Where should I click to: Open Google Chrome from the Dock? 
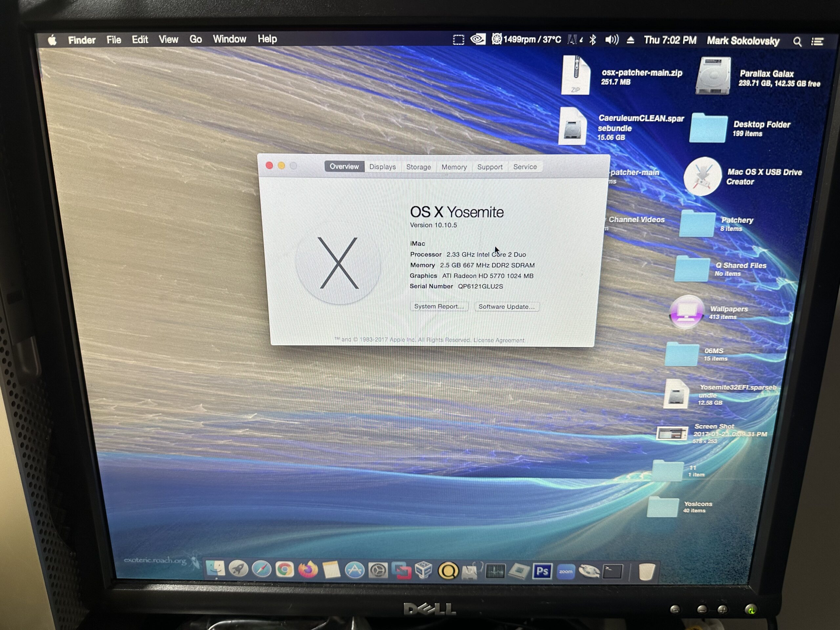pos(284,570)
